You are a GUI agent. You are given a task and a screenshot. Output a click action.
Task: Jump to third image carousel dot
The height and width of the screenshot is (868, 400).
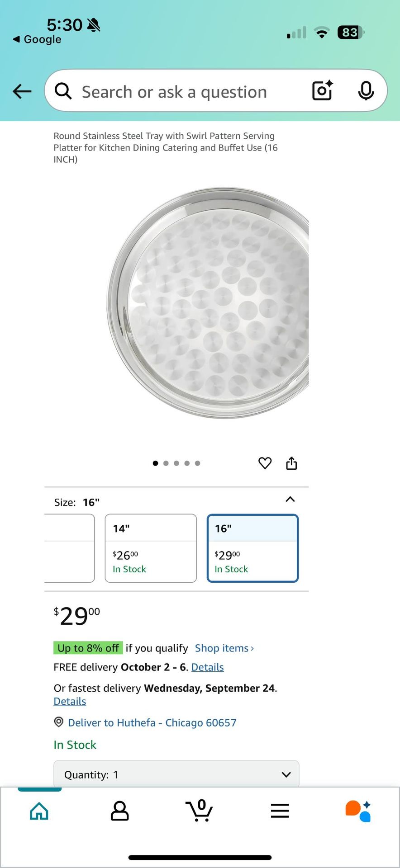click(176, 463)
